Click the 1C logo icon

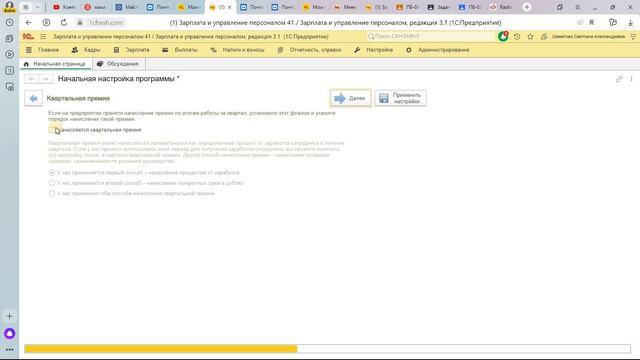[28, 37]
